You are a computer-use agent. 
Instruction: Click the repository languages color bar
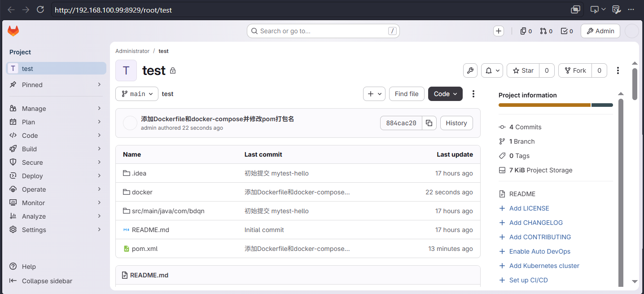point(556,105)
